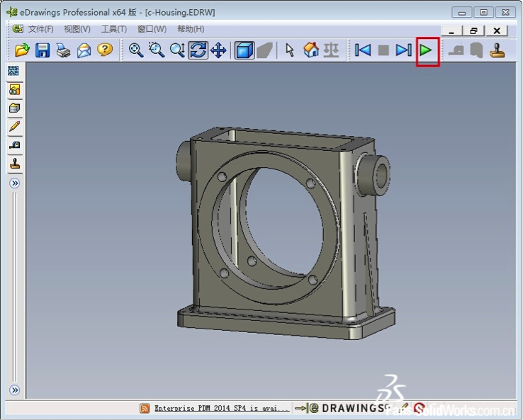Click the Open file folder icon
The image size is (523, 420).
click(x=22, y=50)
